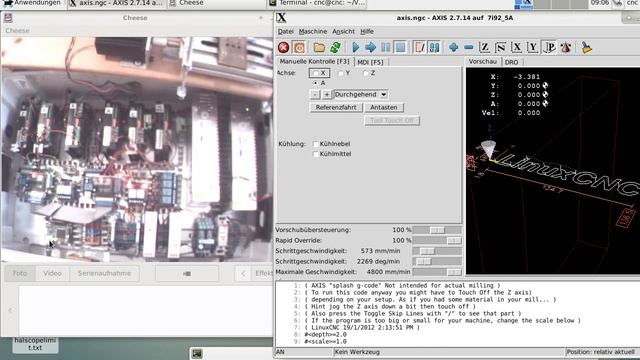640x360 pixels.
Task: Click the previous effects arrow in Cheese
Action: 243,273
